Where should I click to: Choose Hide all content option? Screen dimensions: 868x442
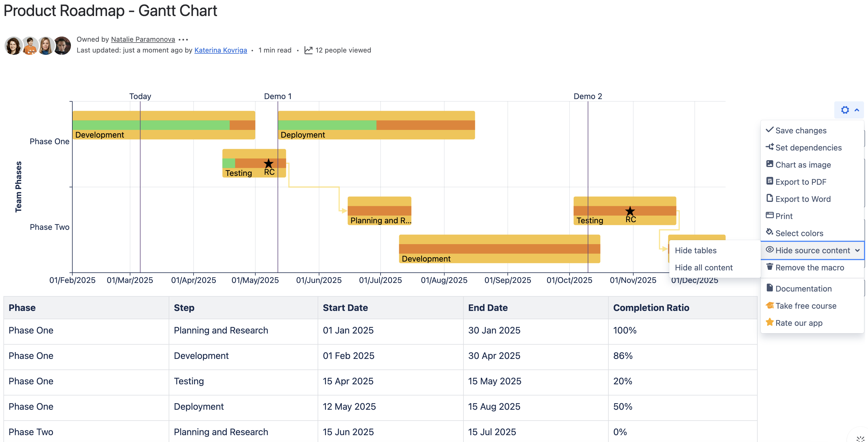click(x=704, y=268)
